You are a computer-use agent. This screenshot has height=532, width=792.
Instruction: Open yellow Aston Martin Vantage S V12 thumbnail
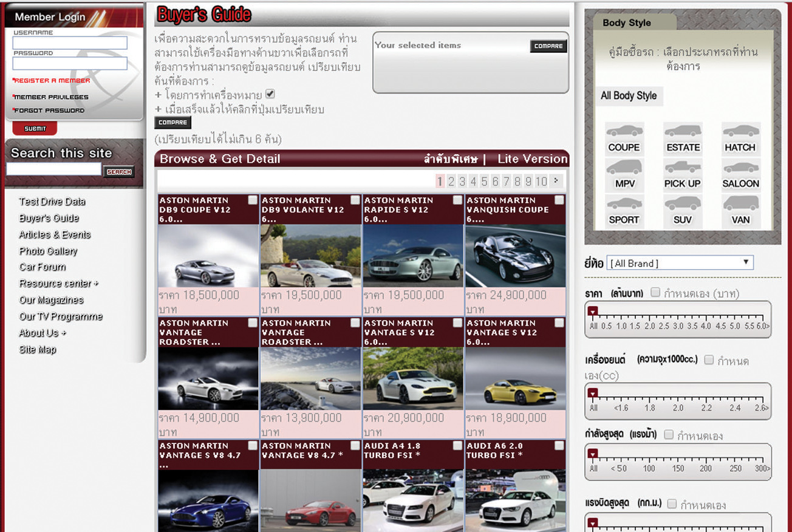(516, 378)
